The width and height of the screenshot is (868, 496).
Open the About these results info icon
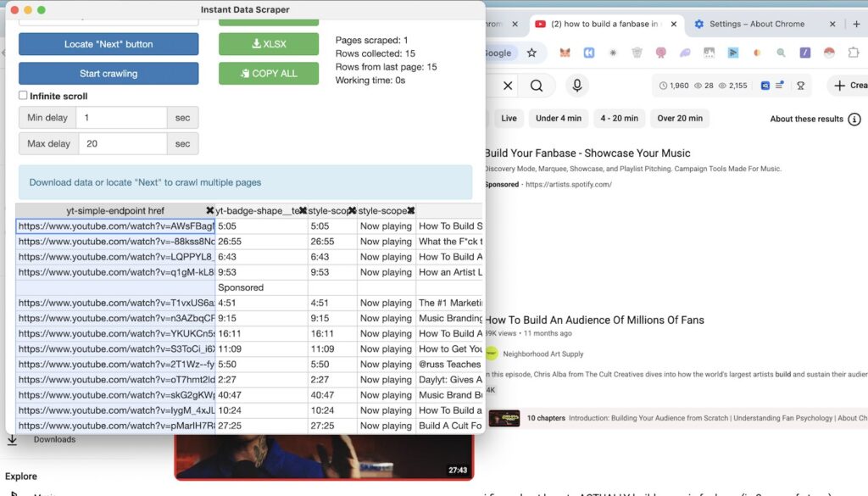pyautogui.click(x=854, y=119)
